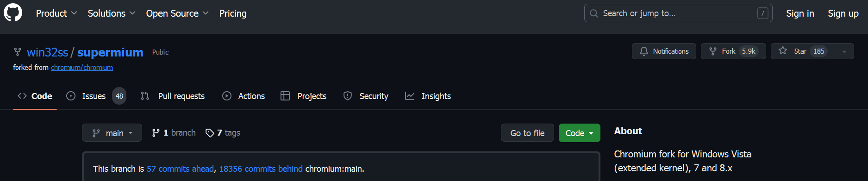
Task: Open the Insights tab
Action: click(x=428, y=96)
